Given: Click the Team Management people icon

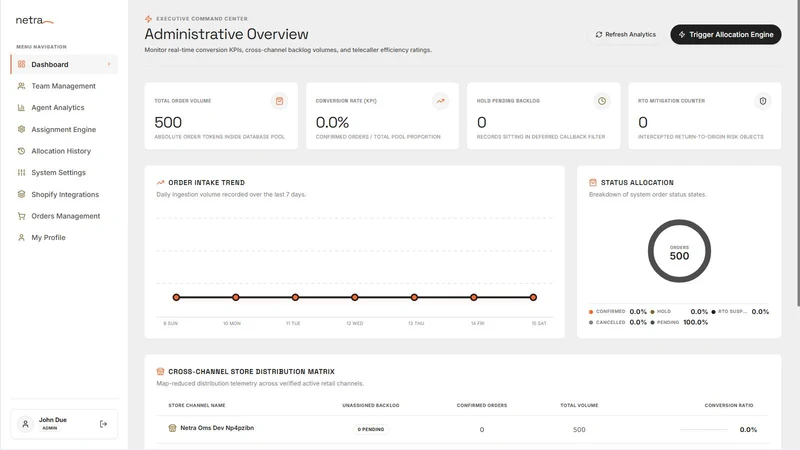Looking at the screenshot, I should [21, 86].
